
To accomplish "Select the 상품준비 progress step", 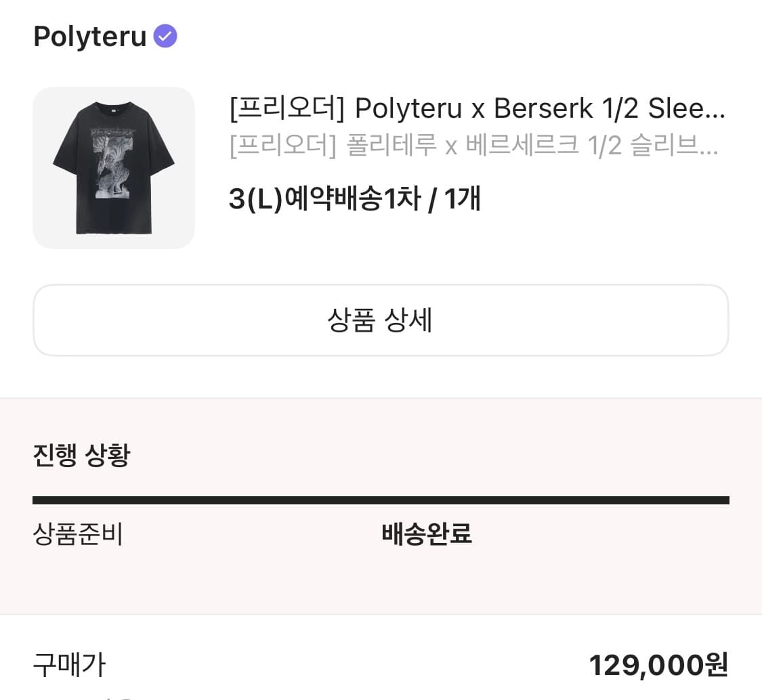I will [x=78, y=534].
